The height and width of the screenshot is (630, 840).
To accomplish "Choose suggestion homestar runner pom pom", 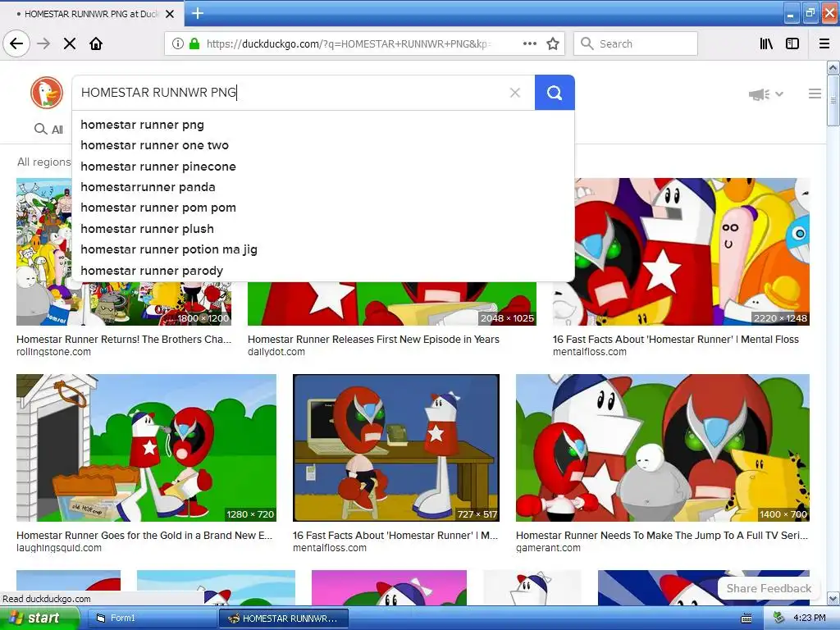I will coord(323,208).
